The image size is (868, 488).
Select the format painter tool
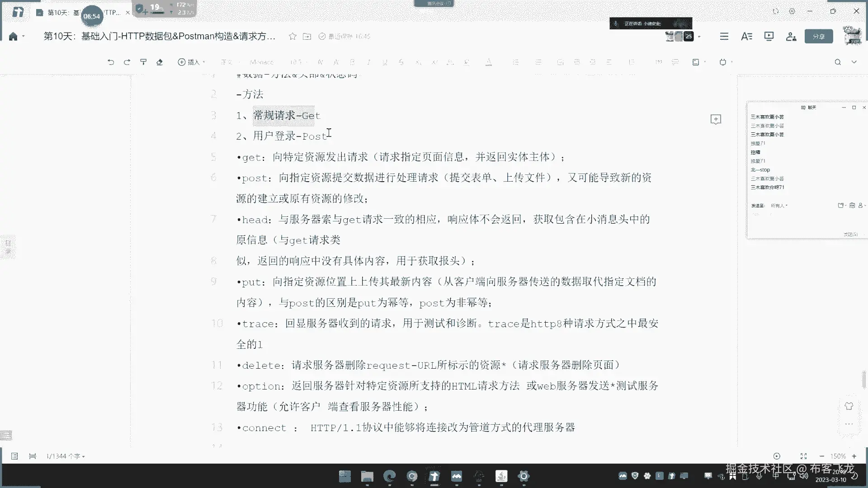point(143,62)
